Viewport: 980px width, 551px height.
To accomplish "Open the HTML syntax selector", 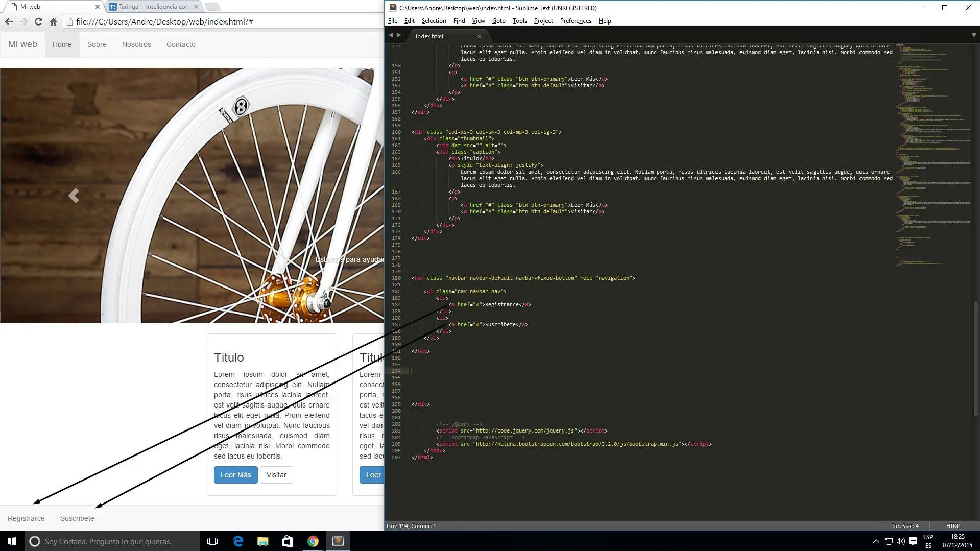I will point(953,526).
